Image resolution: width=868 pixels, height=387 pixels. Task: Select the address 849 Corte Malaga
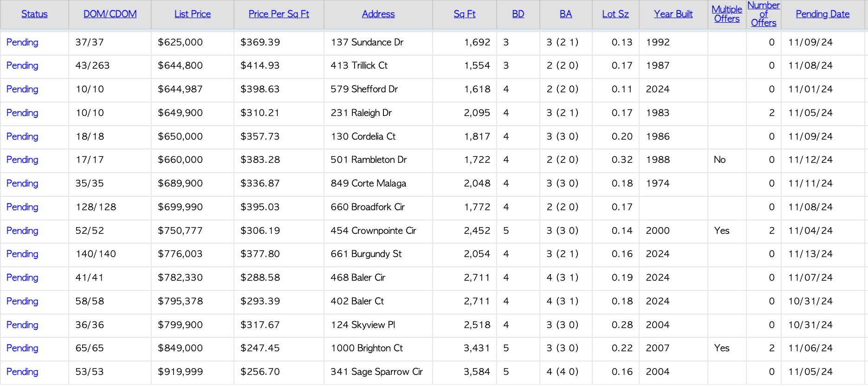[x=369, y=183]
